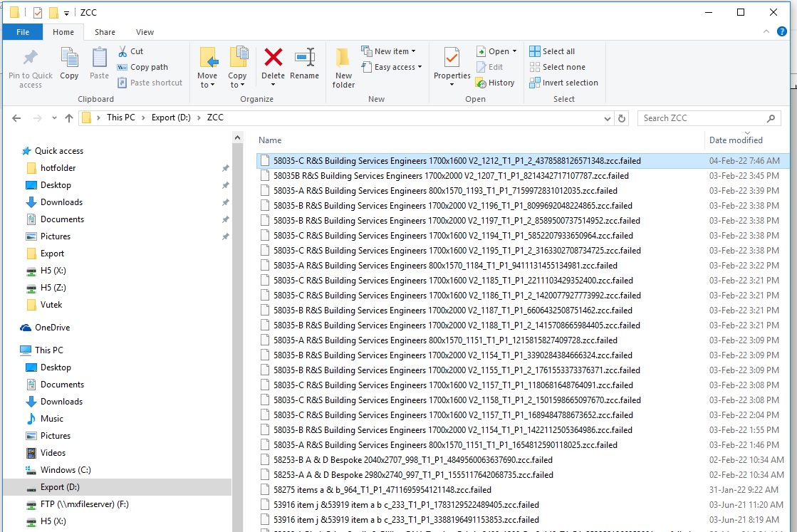
Task: Click the Edit ribbon button
Action: pyautogui.click(x=489, y=67)
